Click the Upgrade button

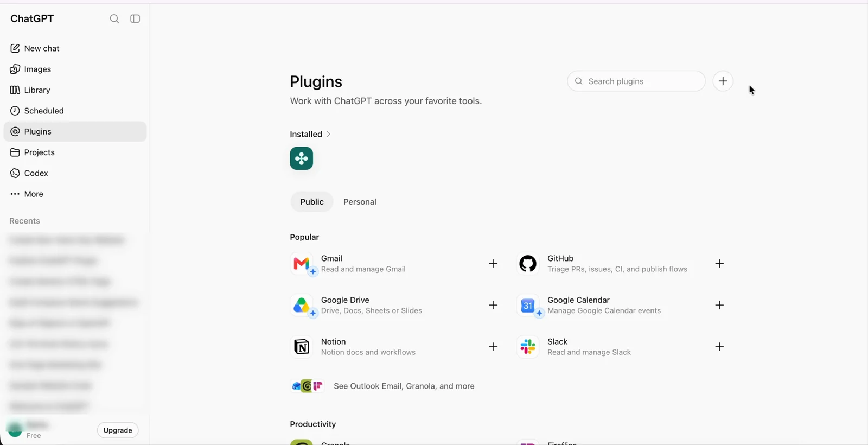[x=118, y=430]
